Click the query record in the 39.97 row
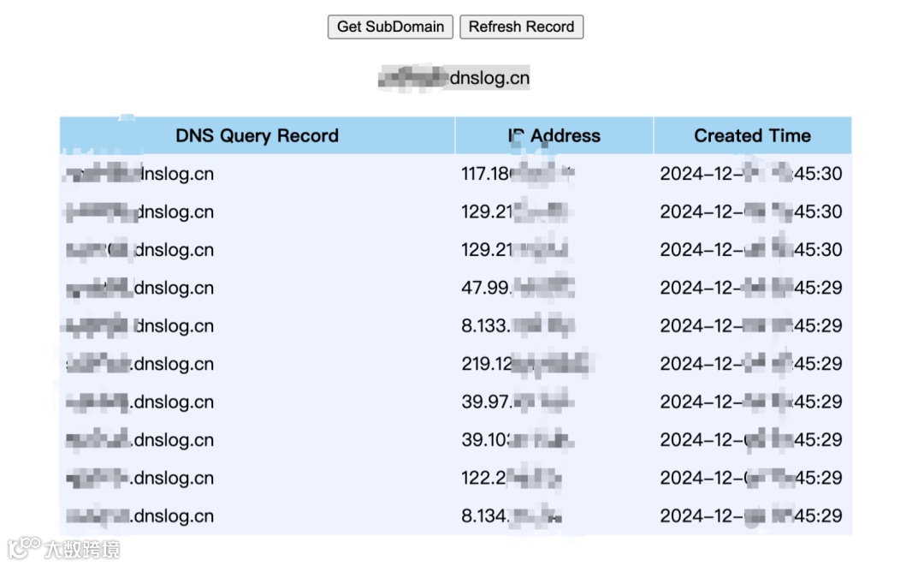The width and height of the screenshot is (924, 566). click(x=139, y=402)
